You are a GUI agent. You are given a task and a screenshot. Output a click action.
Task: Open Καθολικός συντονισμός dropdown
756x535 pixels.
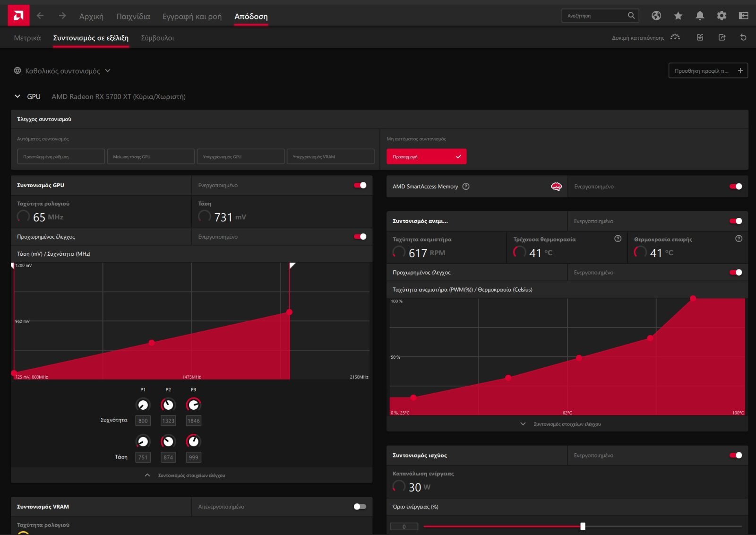click(63, 71)
